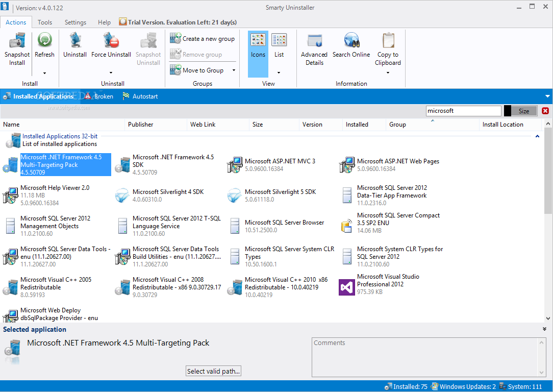Collapse the Installed Applications 32-bit group
This screenshot has width=553, height=392.
tap(537, 136)
